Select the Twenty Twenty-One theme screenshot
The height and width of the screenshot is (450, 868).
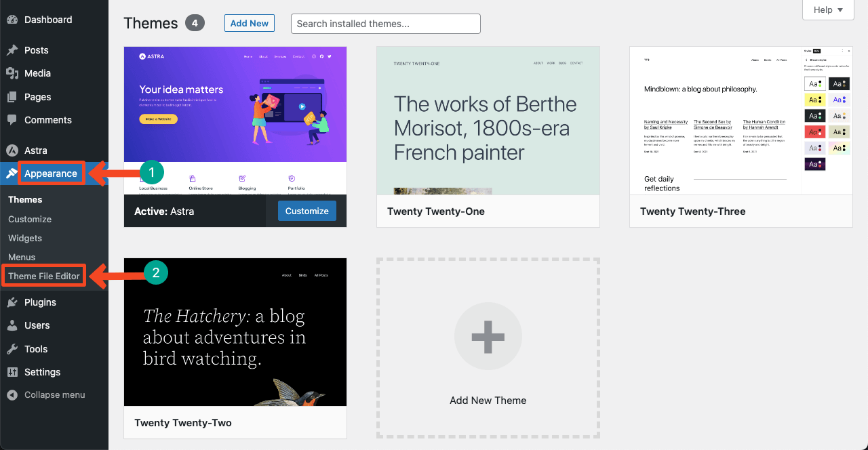(488, 121)
